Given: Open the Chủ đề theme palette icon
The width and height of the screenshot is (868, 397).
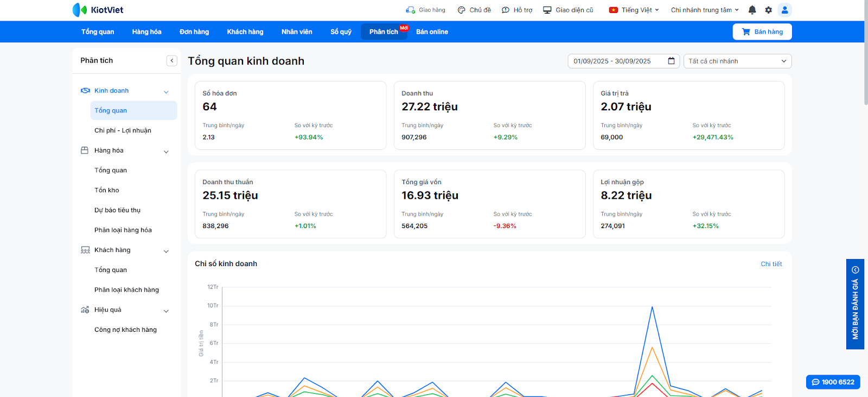Looking at the screenshot, I should [462, 10].
